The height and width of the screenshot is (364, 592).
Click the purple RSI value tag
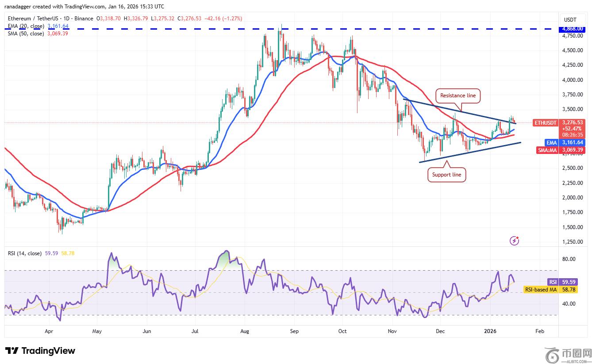coord(553,282)
